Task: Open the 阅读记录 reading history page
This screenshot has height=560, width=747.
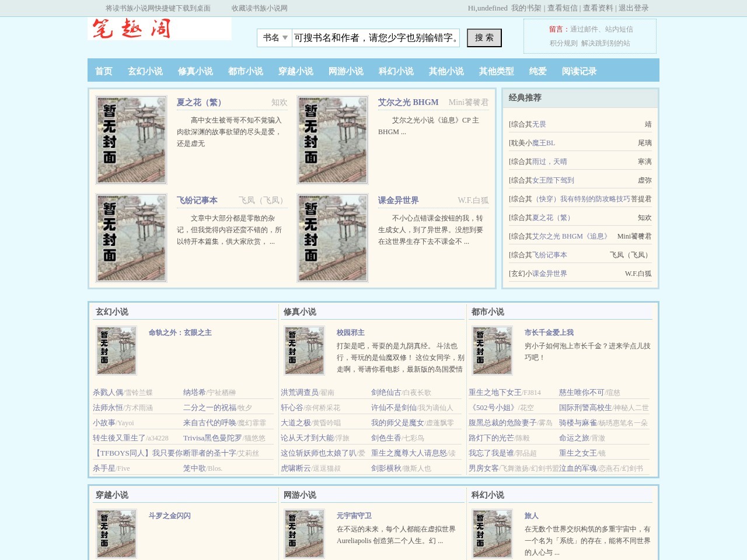Action: click(579, 71)
